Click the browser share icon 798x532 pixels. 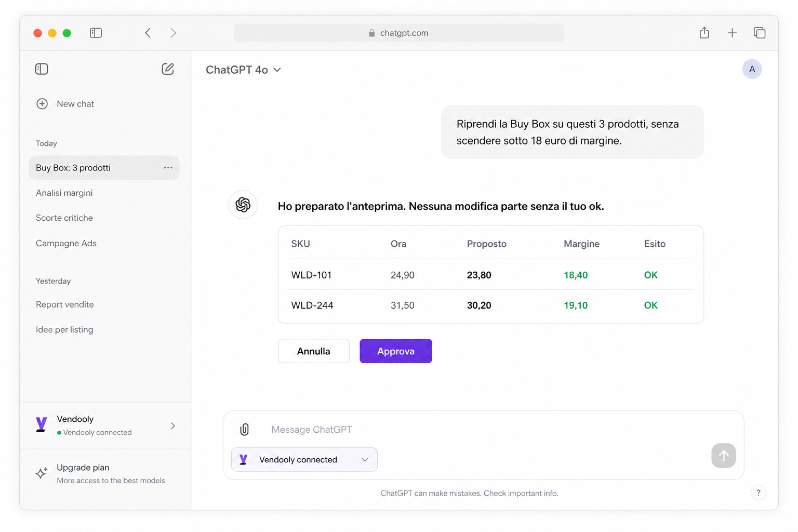704,33
